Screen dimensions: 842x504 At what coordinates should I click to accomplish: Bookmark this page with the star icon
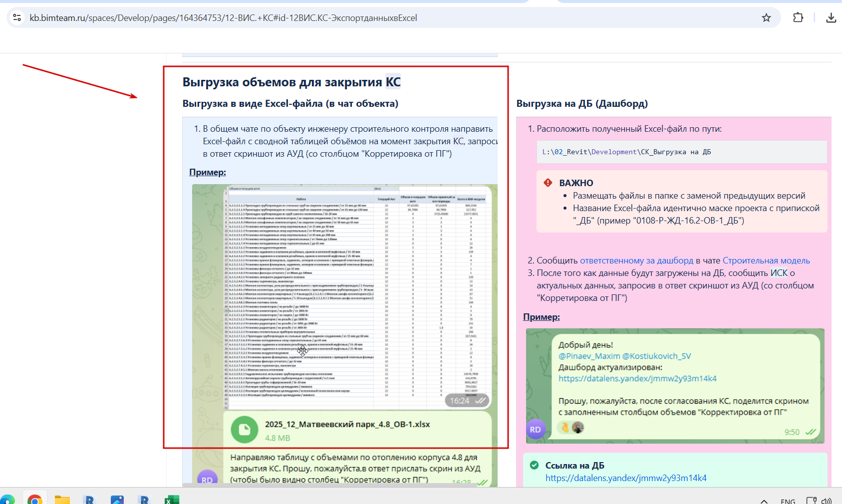click(x=766, y=18)
